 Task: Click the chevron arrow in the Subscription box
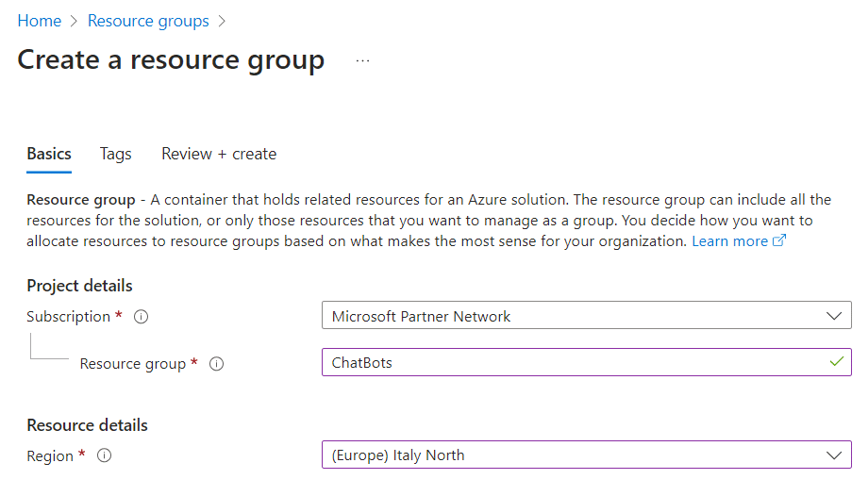(x=834, y=316)
